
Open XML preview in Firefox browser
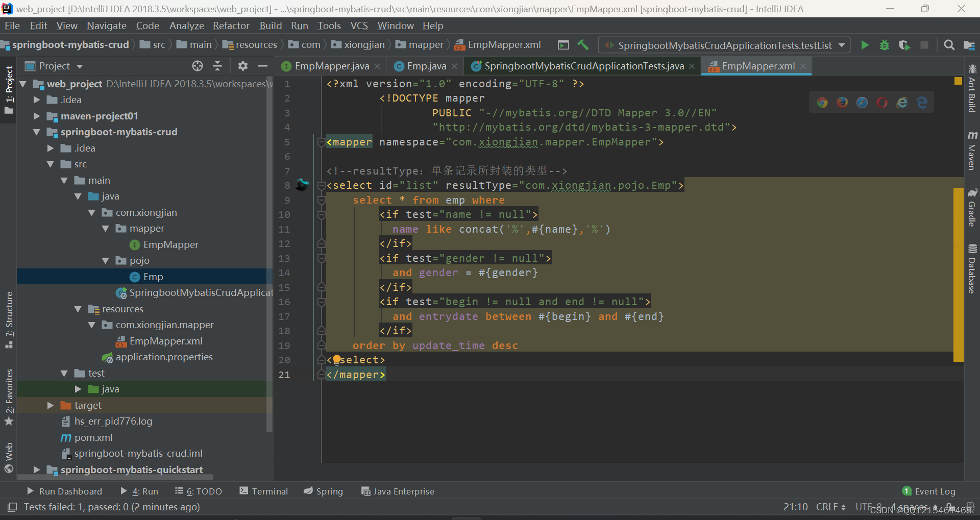point(842,103)
